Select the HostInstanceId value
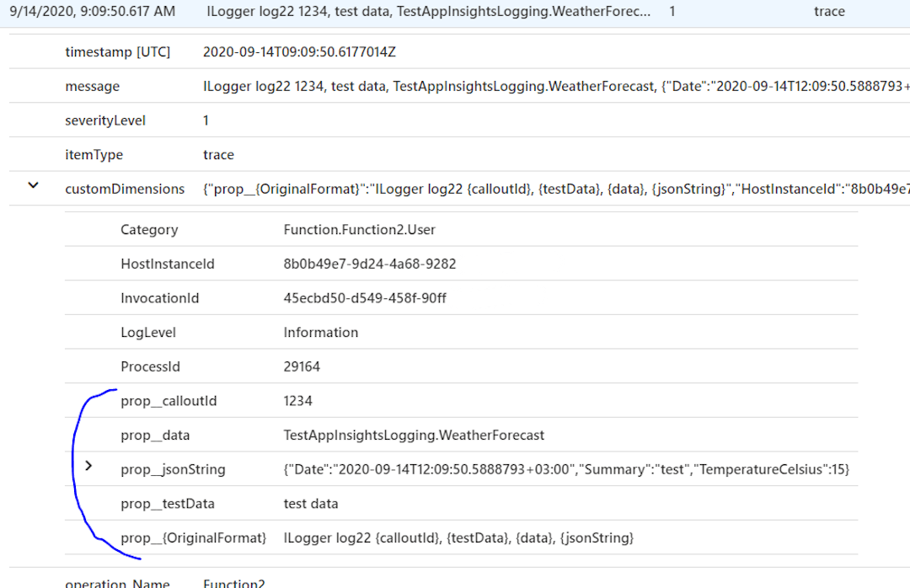Screen dimensions: 910x588 tap(371, 262)
